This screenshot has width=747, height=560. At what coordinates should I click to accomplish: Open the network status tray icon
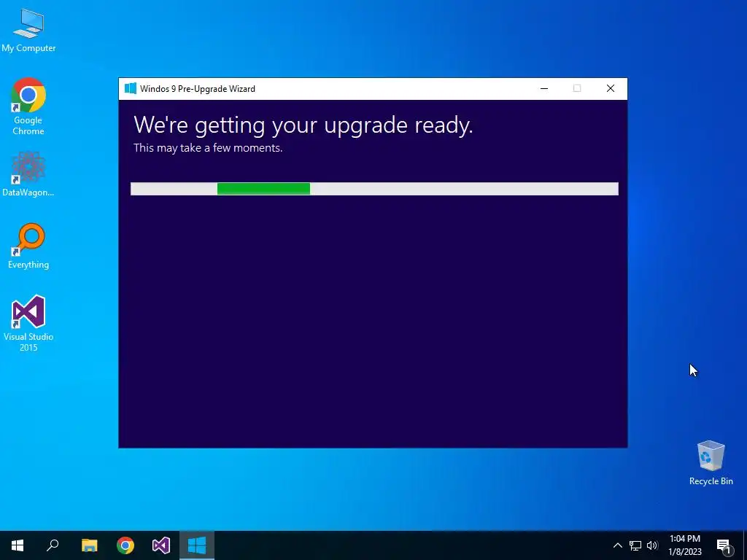click(x=635, y=545)
